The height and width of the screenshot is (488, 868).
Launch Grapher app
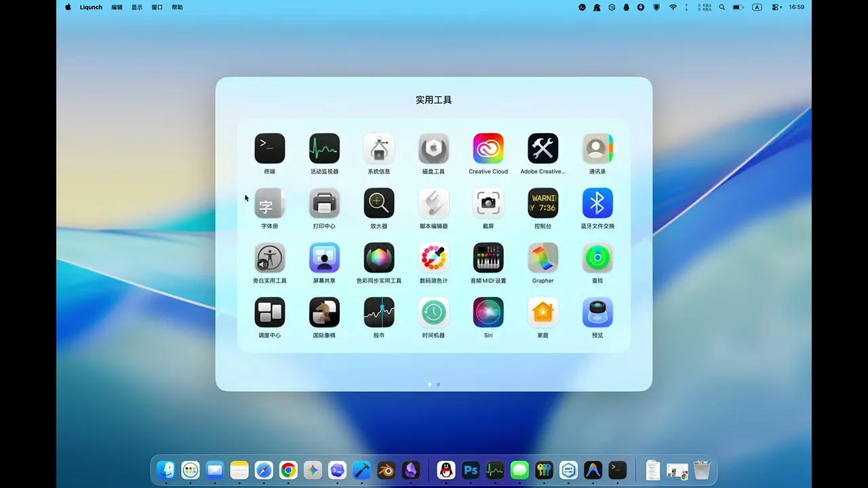coord(543,258)
